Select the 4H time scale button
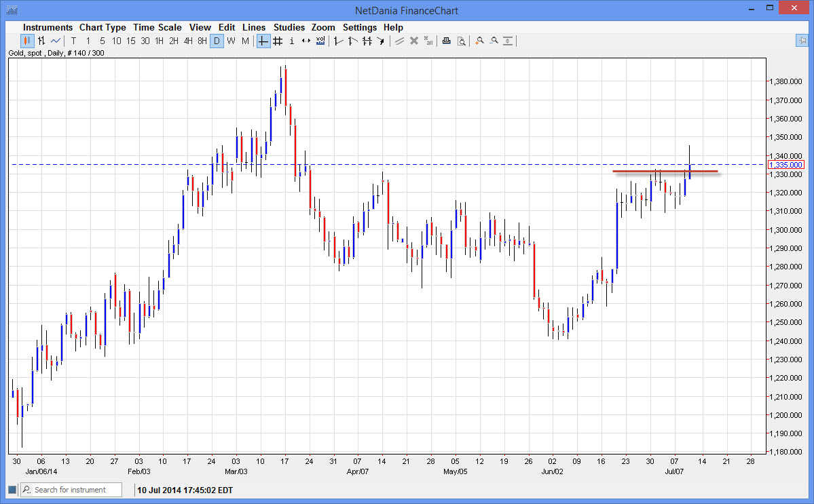 point(188,41)
